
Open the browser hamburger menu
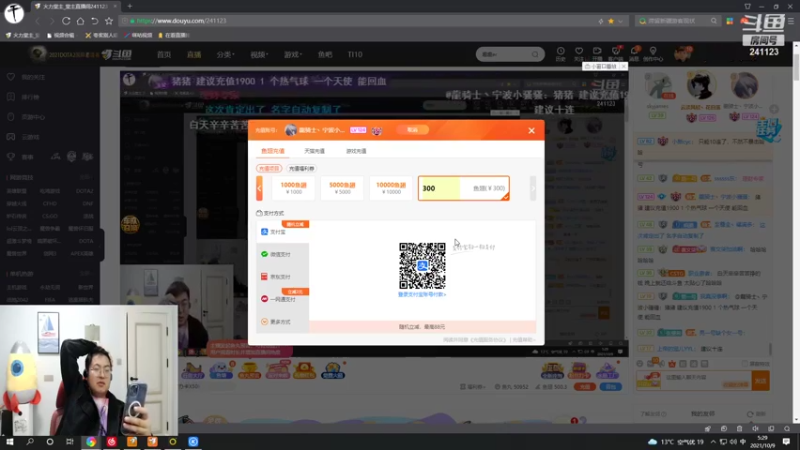790,21
